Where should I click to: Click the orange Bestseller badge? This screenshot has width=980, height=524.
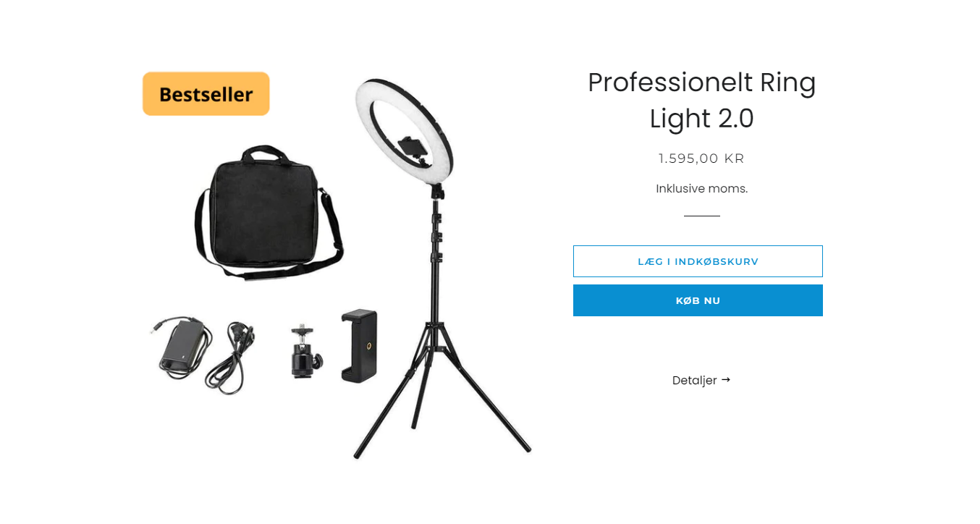click(206, 94)
